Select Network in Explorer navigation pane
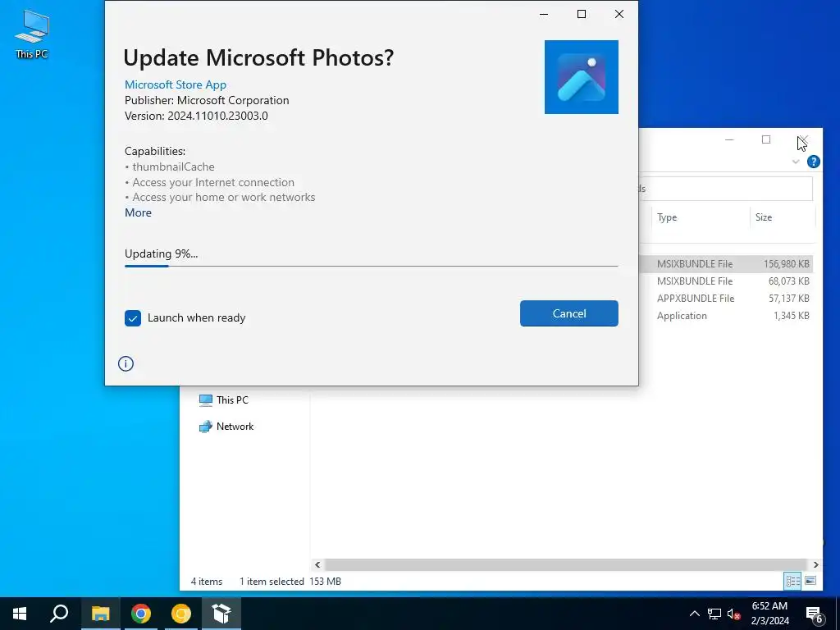Image resolution: width=840 pixels, height=630 pixels. 226,427
